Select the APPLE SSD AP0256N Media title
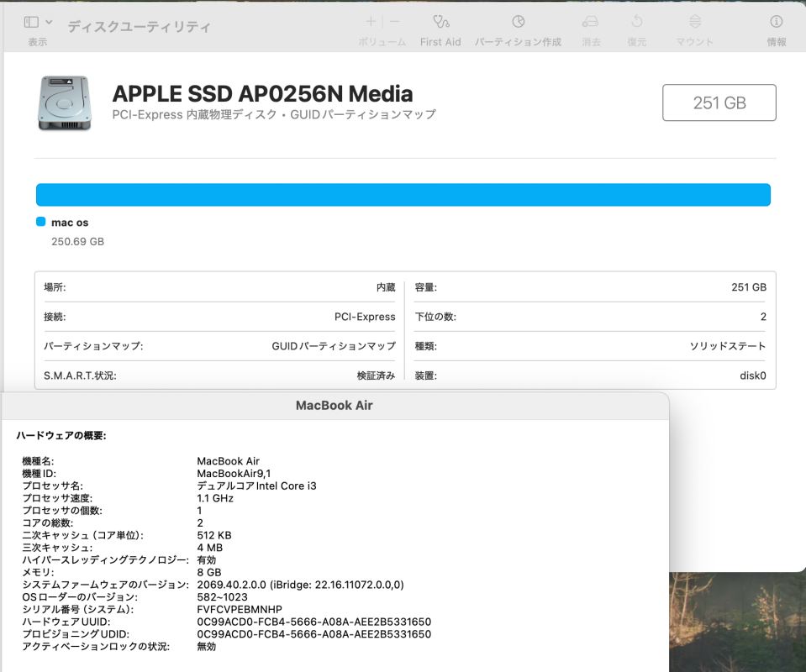 coord(262,93)
